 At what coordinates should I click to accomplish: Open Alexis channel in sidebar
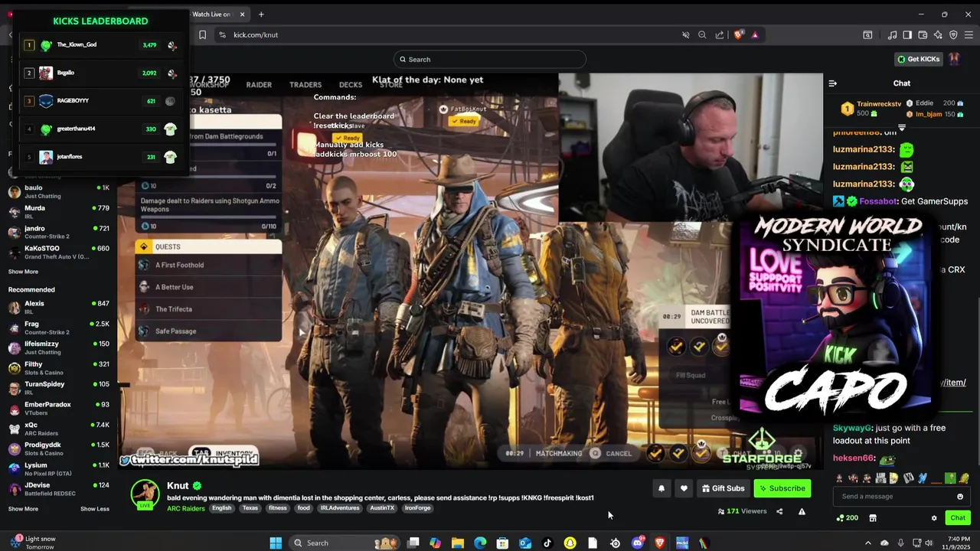coord(58,307)
